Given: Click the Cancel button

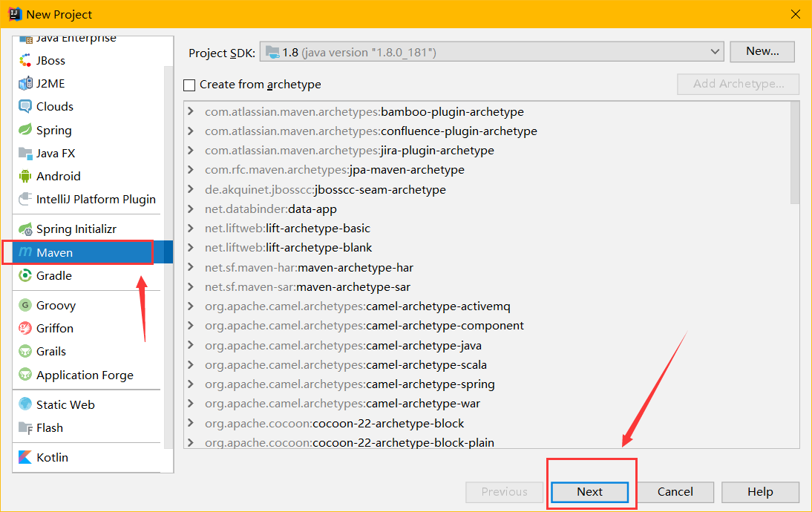Looking at the screenshot, I should pyautogui.click(x=675, y=492).
